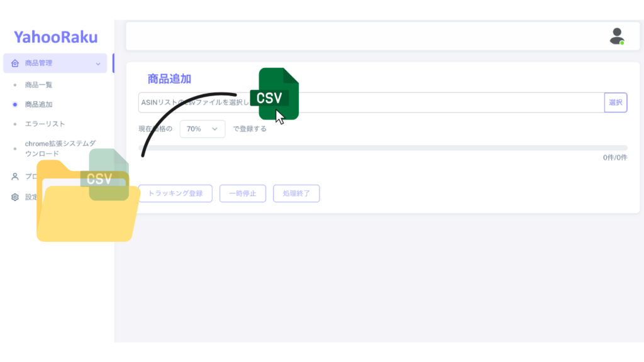Screen dimensions: 644x362
Task: Click the 選択 file select button
Action: (x=616, y=102)
